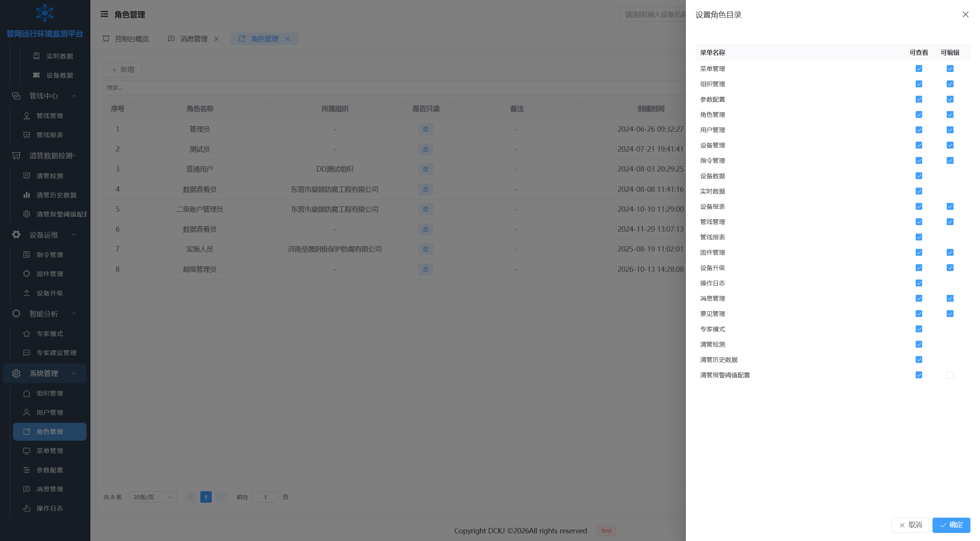The image size is (980, 541).
Task: Click the hamburger menu collapse icon
Action: pos(104,14)
